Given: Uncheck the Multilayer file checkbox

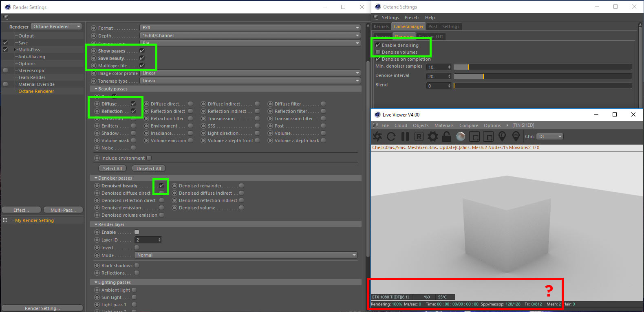Looking at the screenshot, I should coord(142,66).
